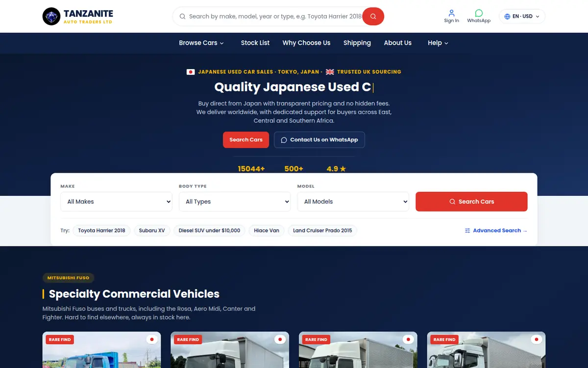Screen dimensions: 588x368
Task: Click the large Search Cars filter button
Action: coord(471,202)
